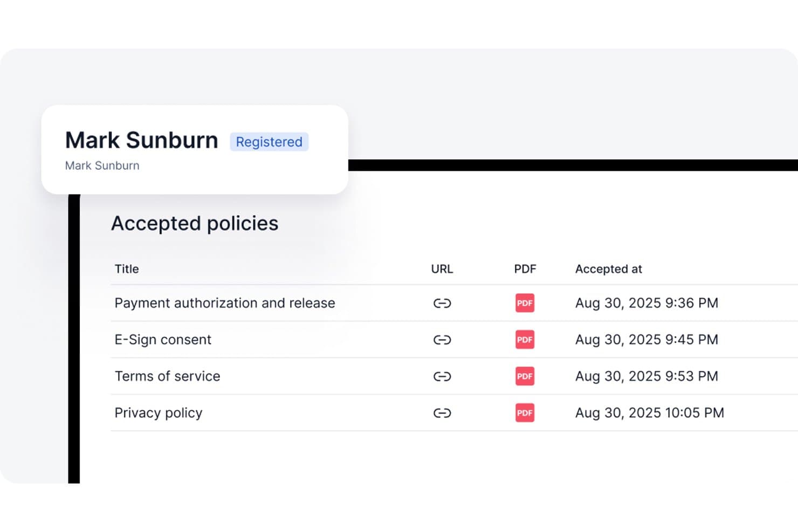Click the URL column header
798x532 pixels.
pos(442,269)
